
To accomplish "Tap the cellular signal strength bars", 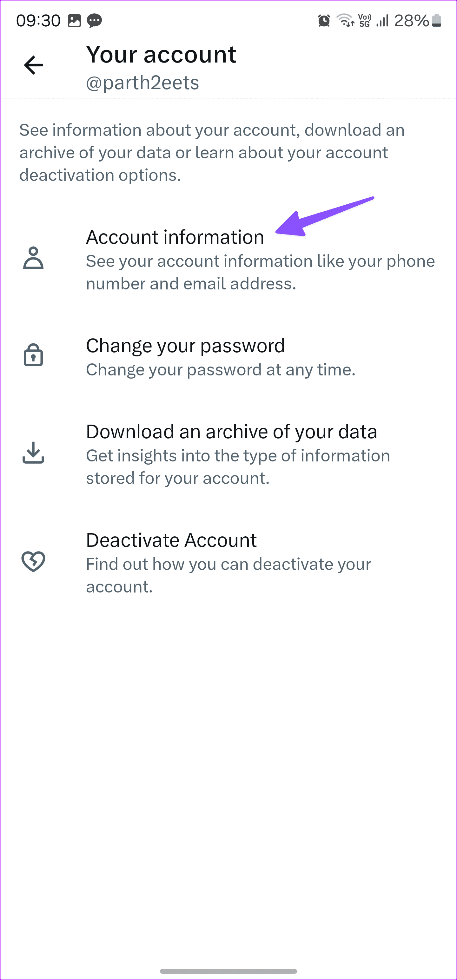I will pyautogui.click(x=382, y=21).
